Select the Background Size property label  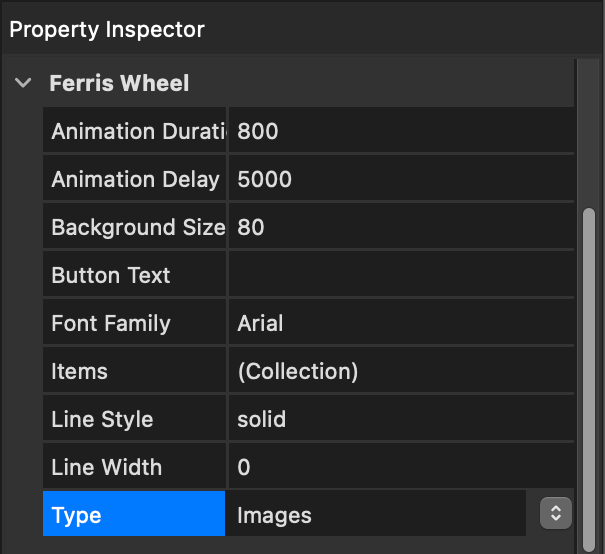[x=134, y=227]
